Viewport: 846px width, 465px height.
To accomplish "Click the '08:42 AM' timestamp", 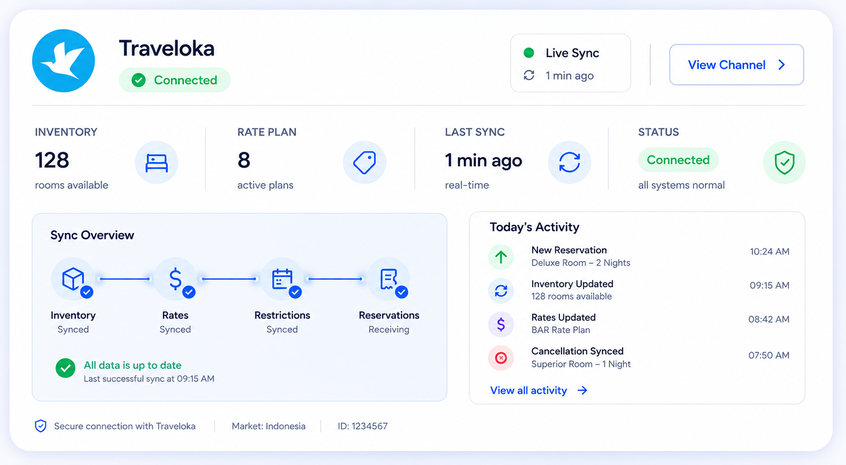I will point(769,319).
